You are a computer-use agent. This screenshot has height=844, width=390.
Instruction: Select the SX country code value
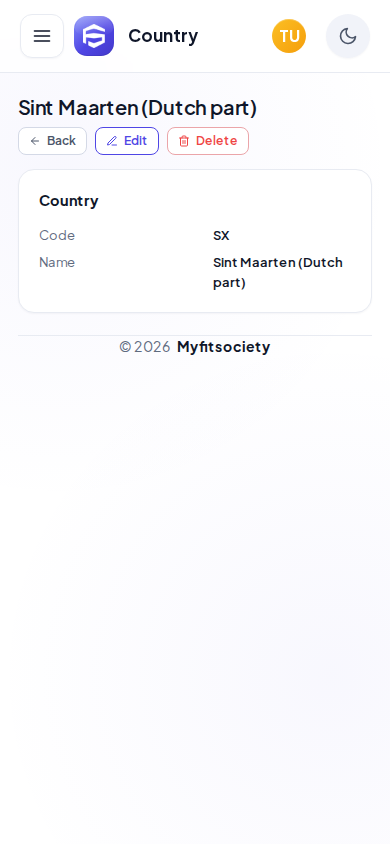tap(221, 236)
